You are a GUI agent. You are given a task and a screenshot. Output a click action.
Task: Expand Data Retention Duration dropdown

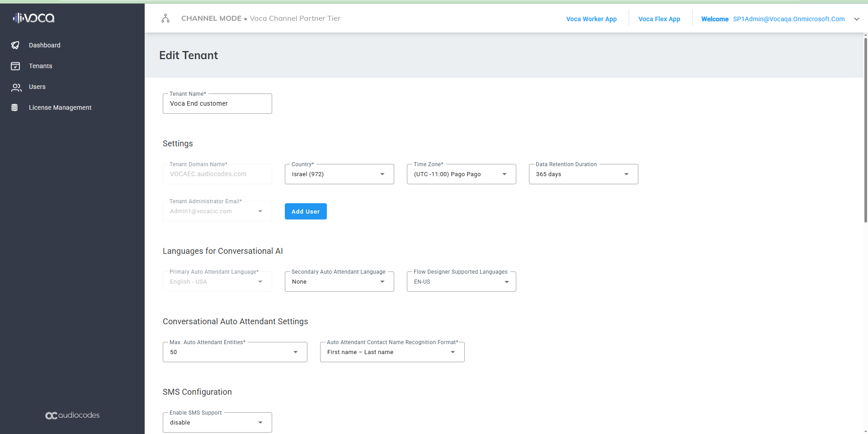[583, 174]
